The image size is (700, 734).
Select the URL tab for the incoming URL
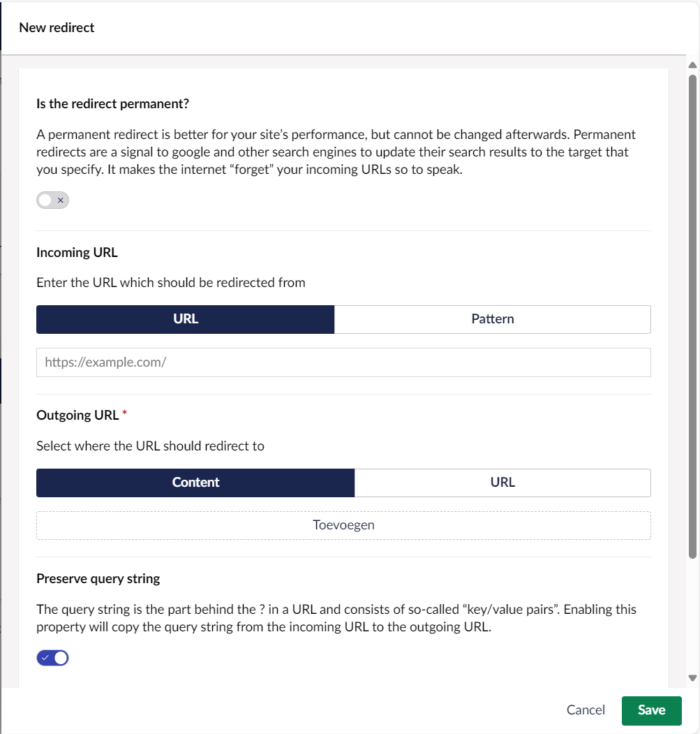click(185, 319)
